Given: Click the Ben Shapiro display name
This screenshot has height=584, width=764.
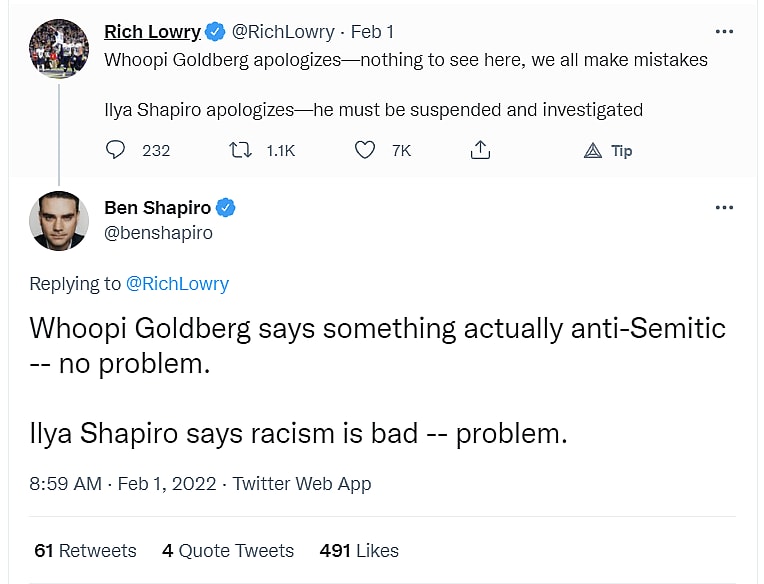Looking at the screenshot, I should (157, 208).
